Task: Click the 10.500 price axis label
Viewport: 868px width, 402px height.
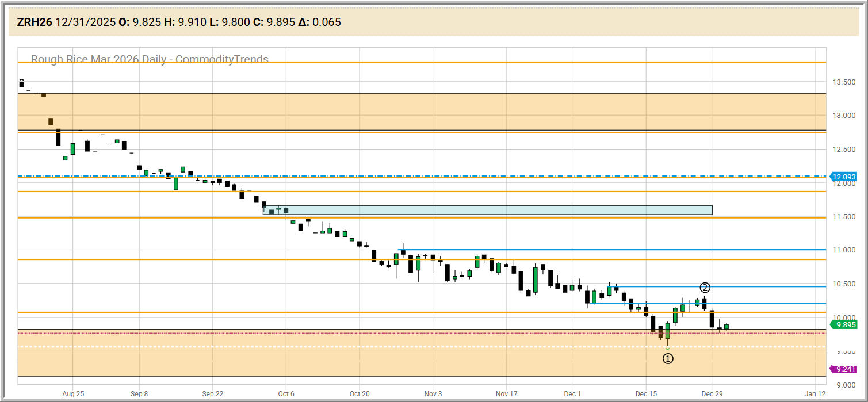Action: tap(843, 284)
